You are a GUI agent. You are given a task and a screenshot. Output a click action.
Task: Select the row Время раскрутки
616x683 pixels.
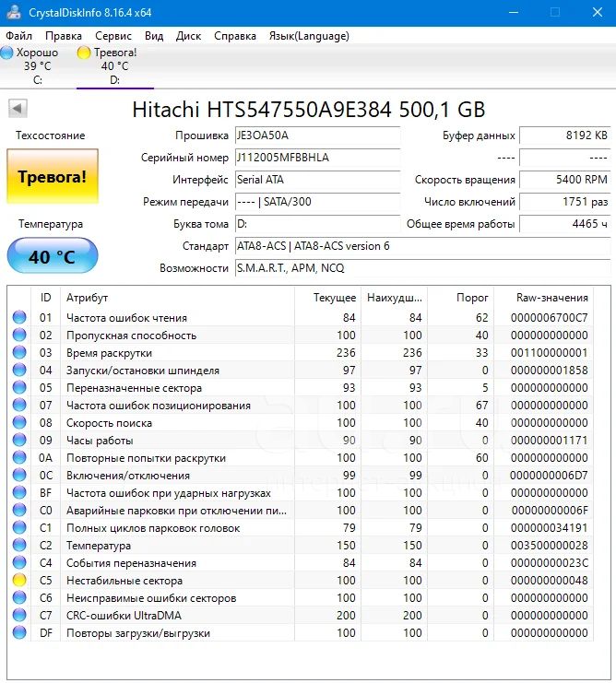[301, 352]
